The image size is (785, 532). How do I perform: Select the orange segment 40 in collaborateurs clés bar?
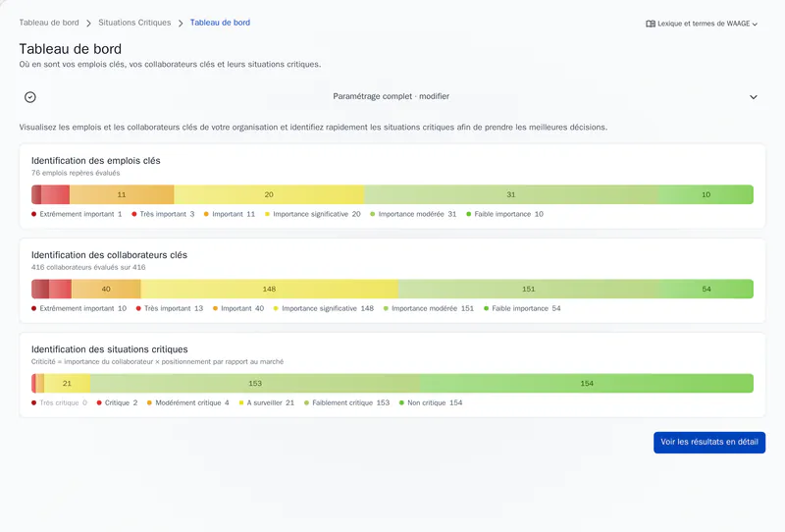point(106,289)
